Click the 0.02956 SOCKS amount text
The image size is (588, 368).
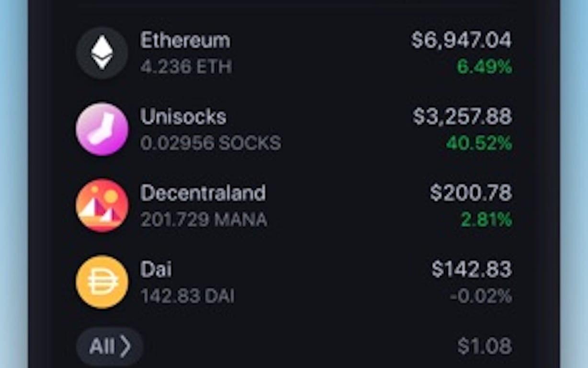[211, 143]
